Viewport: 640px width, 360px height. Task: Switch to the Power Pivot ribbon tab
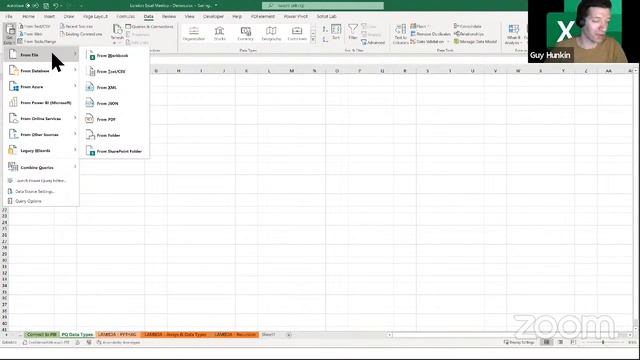click(296, 16)
